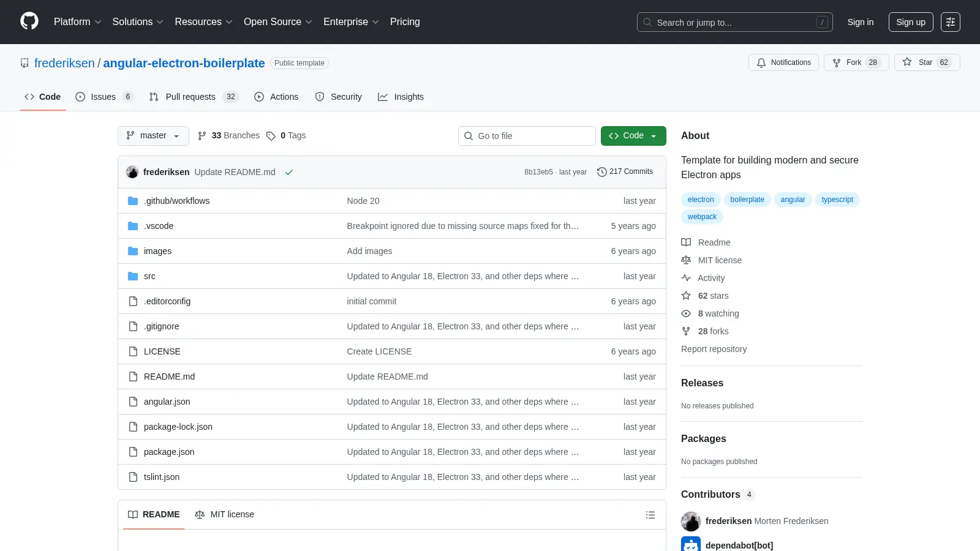Click the Go to file search field
Viewport: 980px width, 551px height.
point(527,136)
